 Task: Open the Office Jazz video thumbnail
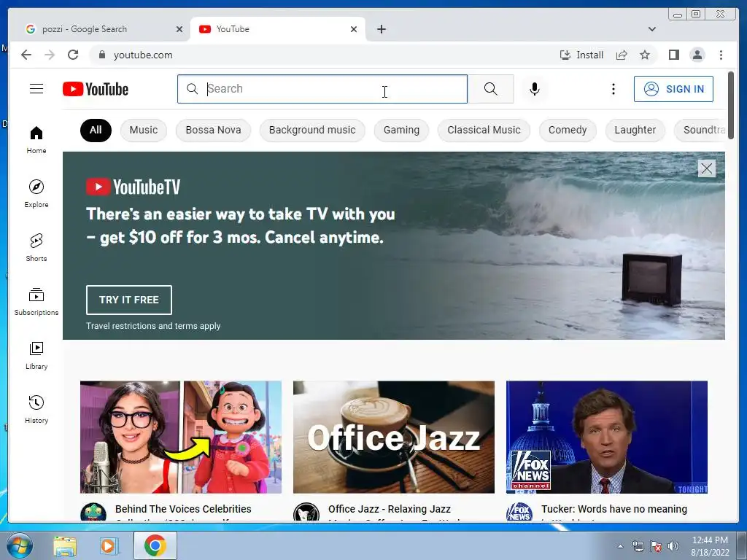point(393,437)
